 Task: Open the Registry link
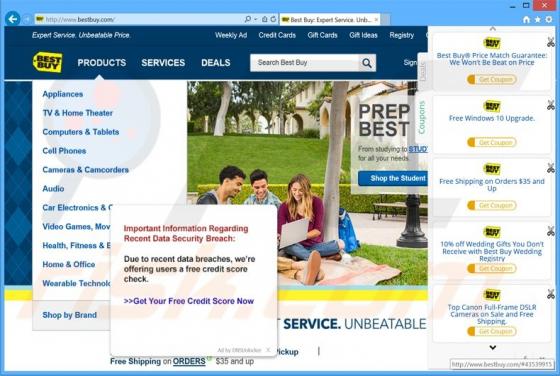[x=402, y=35]
